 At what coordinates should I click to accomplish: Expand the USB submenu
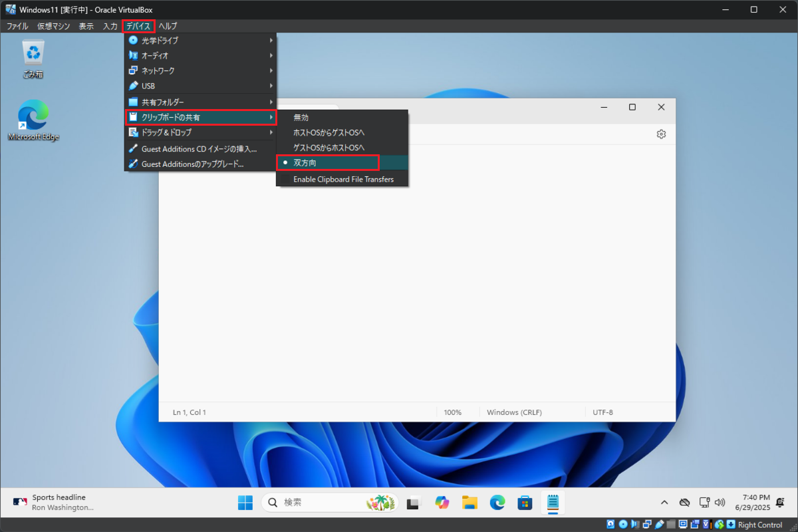[200, 86]
